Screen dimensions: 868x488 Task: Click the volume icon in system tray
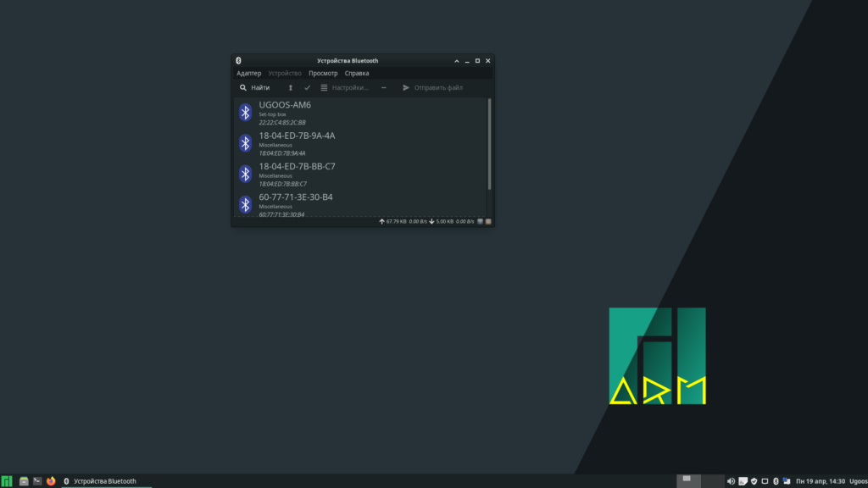pyautogui.click(x=731, y=481)
